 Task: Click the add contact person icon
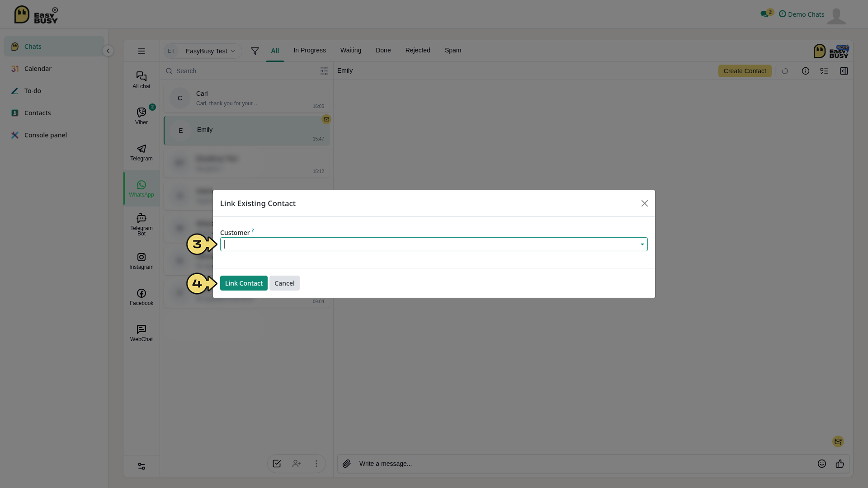point(297,464)
